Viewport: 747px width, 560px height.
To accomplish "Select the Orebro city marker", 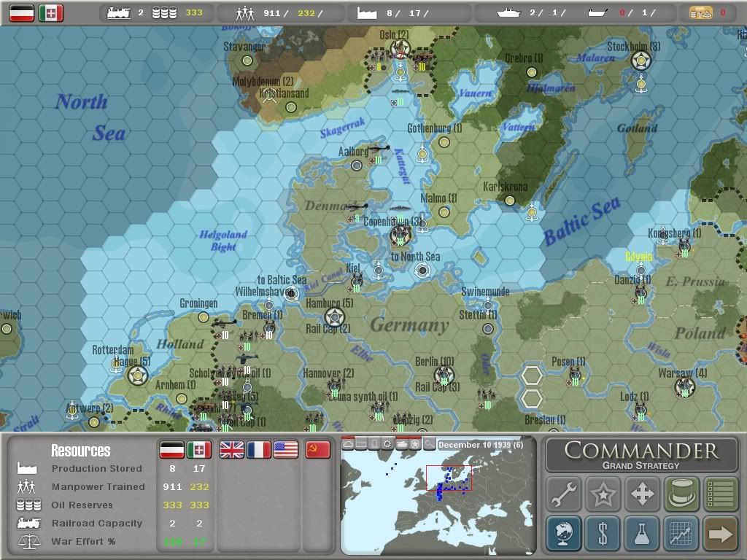I will pyautogui.click(x=532, y=72).
